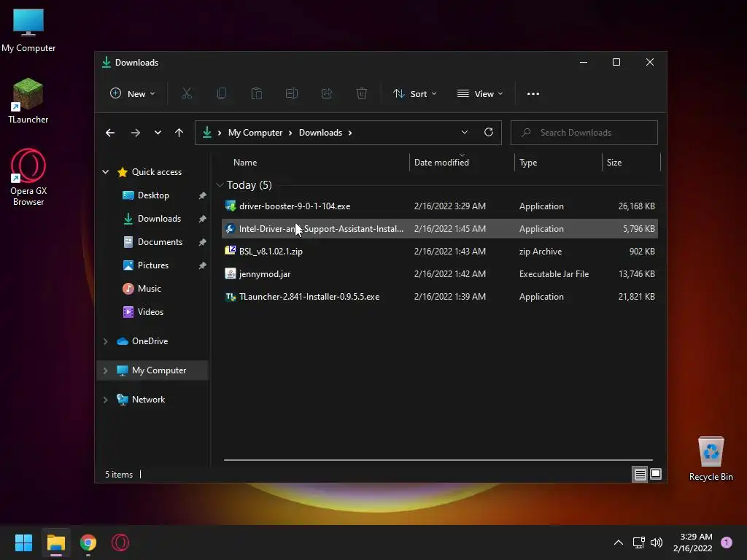Screen dimensions: 747x560
Task: Select the Opera GX Browser desktop icon
Action: coord(28,177)
